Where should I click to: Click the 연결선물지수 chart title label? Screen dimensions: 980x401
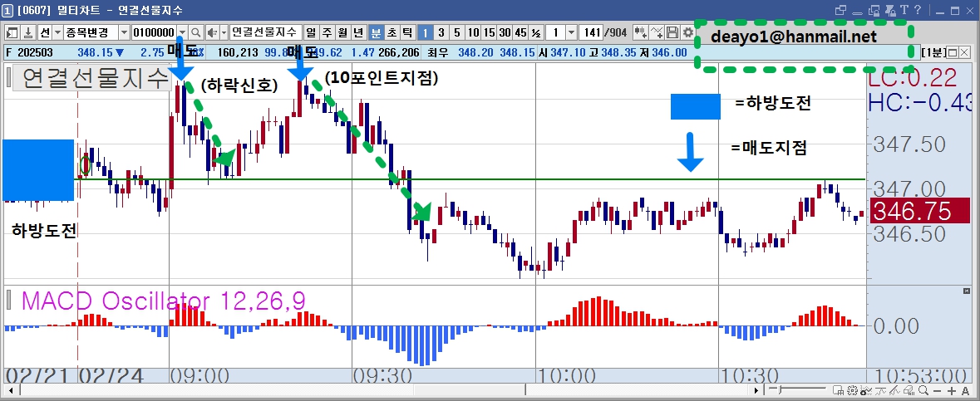click(91, 78)
